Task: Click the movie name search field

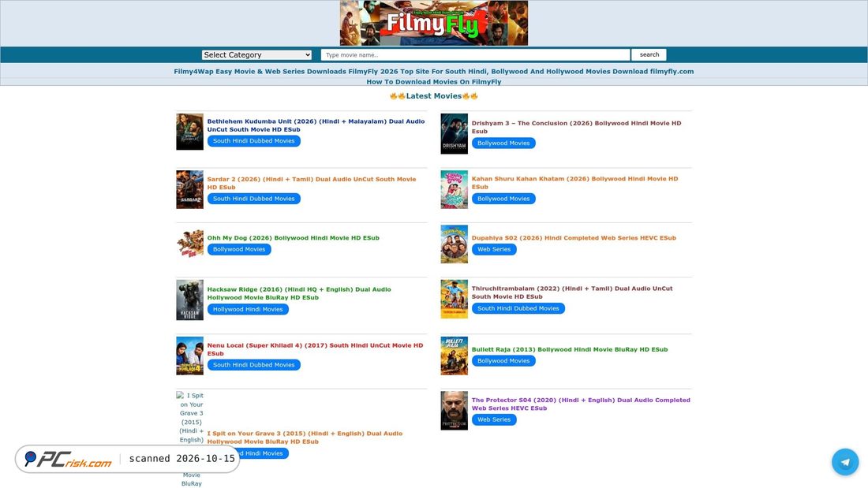Action: point(475,54)
